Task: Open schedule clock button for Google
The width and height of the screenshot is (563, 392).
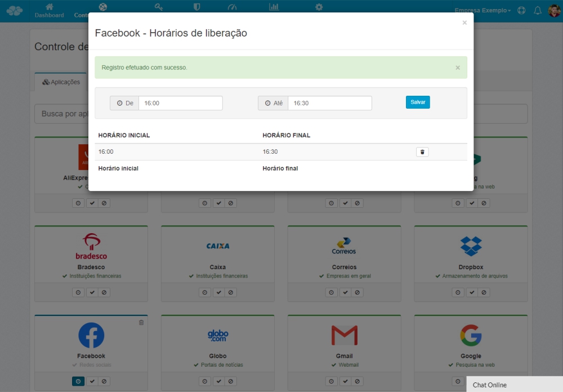Action: coord(458,381)
